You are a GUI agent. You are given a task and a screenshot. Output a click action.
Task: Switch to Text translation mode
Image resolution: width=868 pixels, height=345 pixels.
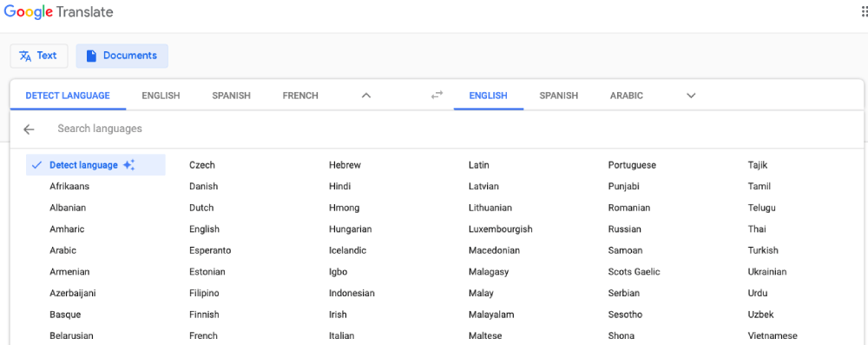coord(39,56)
